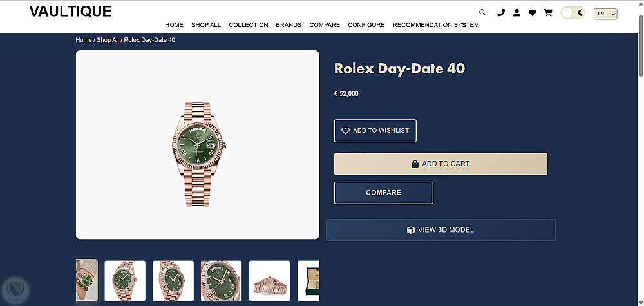Open the COLLECTION menu item
The image size is (644, 306).
pyautogui.click(x=248, y=25)
